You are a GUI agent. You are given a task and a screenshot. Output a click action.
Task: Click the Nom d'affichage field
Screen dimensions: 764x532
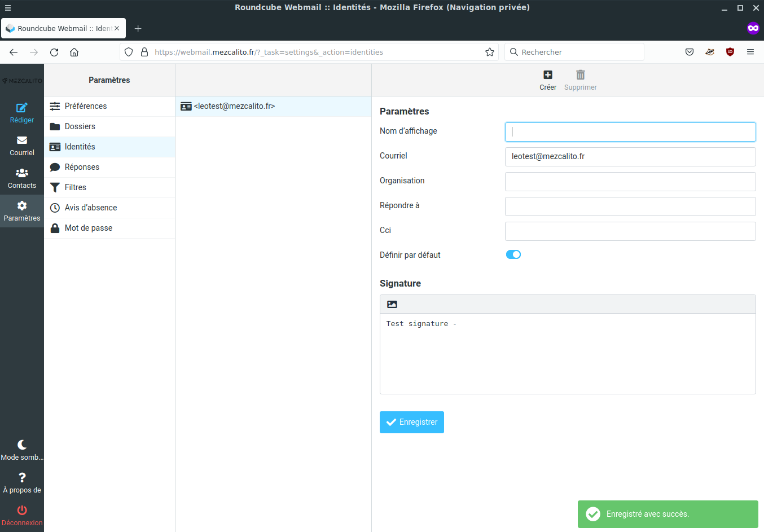[x=630, y=132]
